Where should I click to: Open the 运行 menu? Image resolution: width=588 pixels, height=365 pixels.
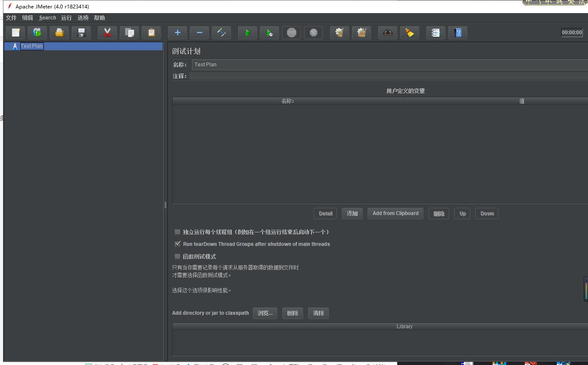66,18
